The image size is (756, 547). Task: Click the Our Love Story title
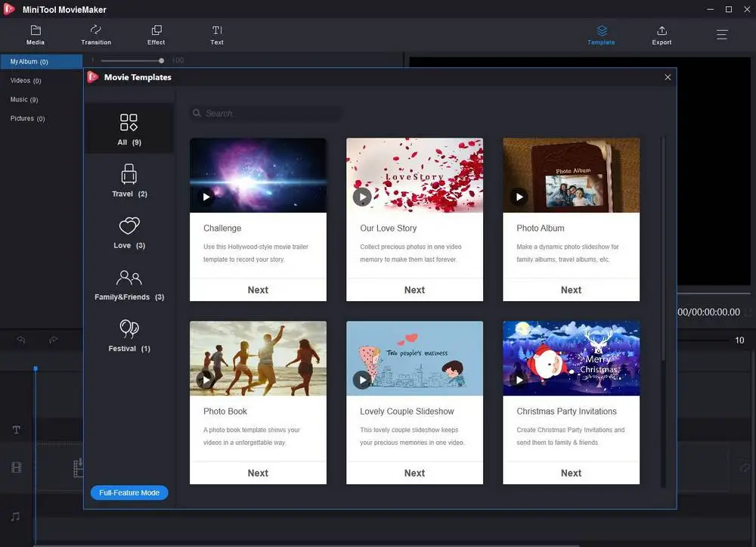(x=388, y=228)
